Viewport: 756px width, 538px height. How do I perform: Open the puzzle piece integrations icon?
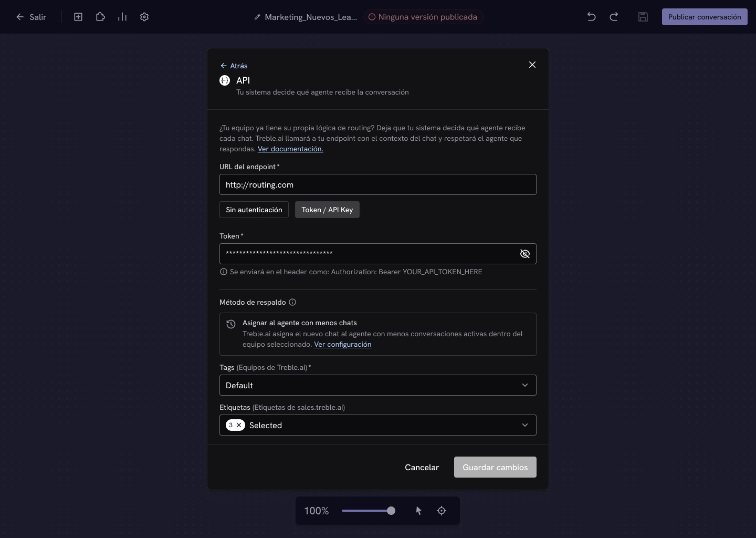tap(100, 17)
